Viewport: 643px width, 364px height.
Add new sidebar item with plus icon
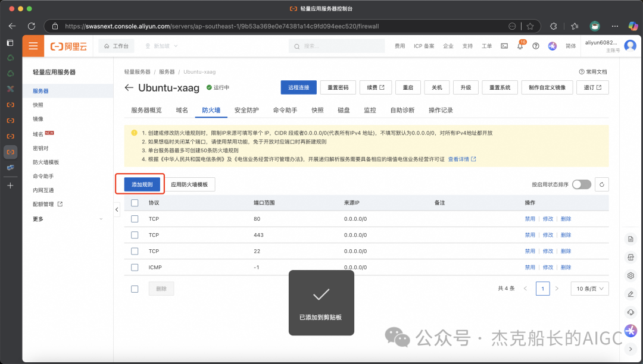(x=10, y=186)
